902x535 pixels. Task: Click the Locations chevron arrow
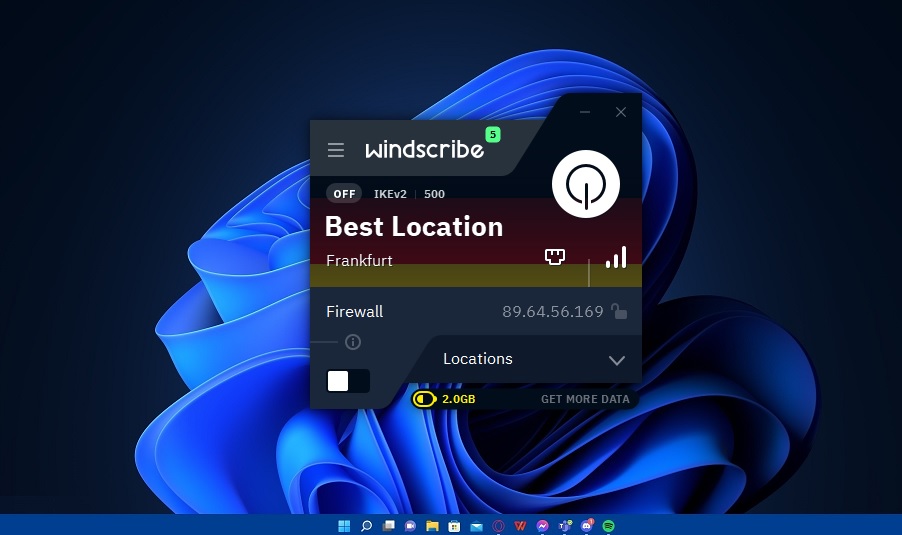coord(617,361)
